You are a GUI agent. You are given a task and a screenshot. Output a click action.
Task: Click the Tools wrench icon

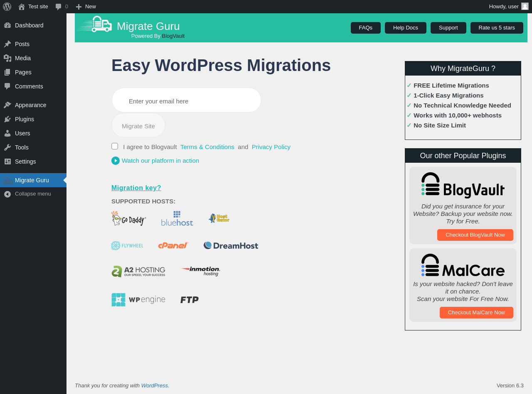(x=7, y=147)
